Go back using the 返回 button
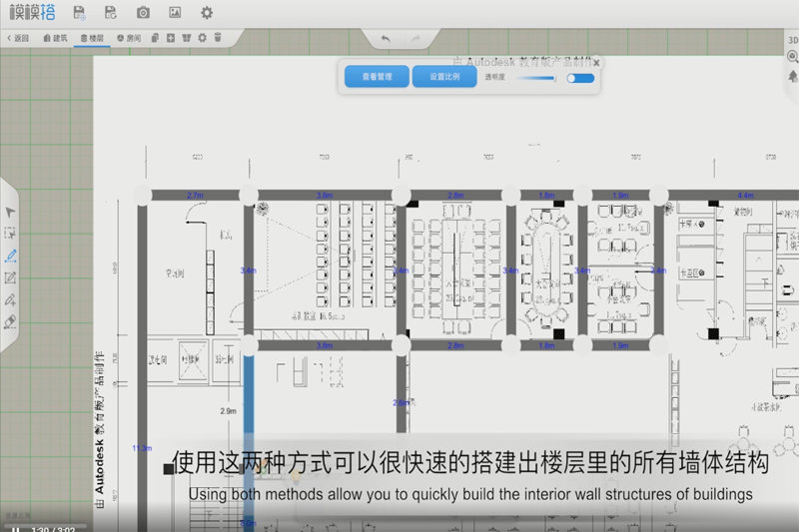This screenshot has height=532, width=799. click(18, 38)
